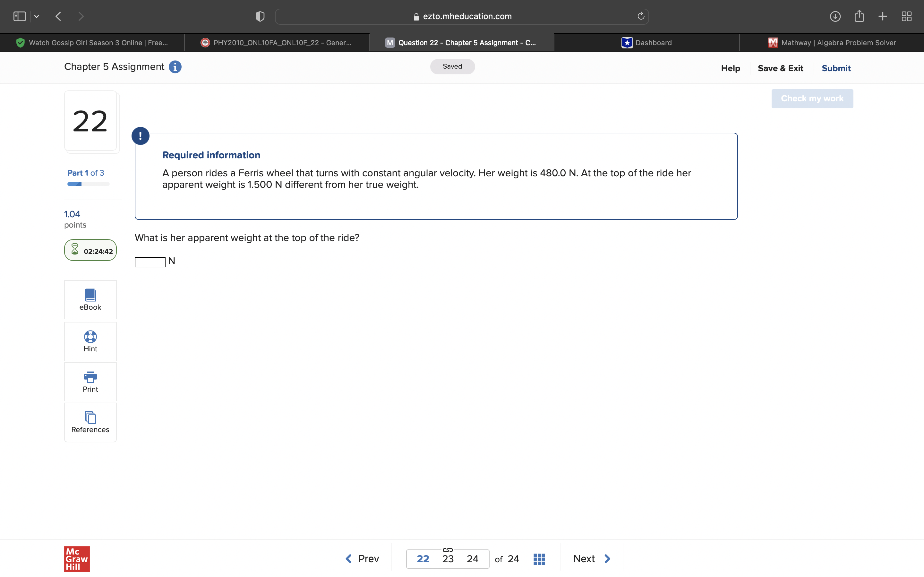Click the browser reload page icon
The height and width of the screenshot is (577, 924).
coord(641,16)
